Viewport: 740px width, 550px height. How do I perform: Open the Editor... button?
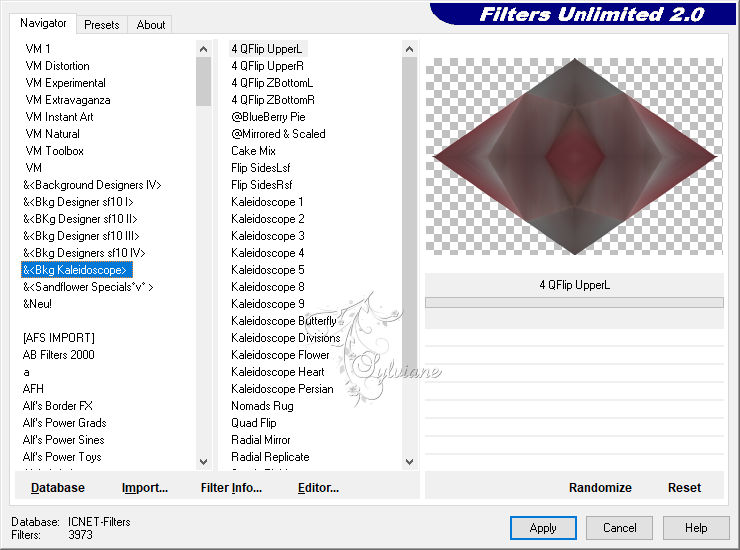coord(319,488)
